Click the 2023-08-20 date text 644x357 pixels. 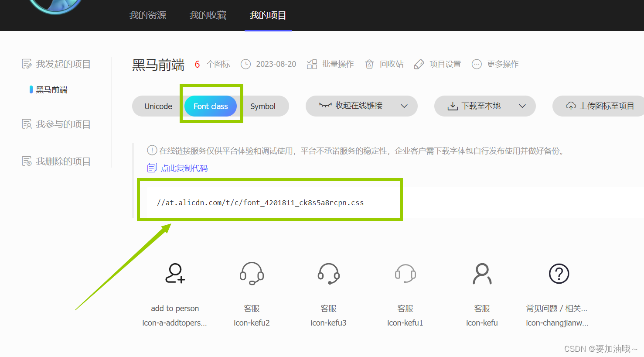276,64
